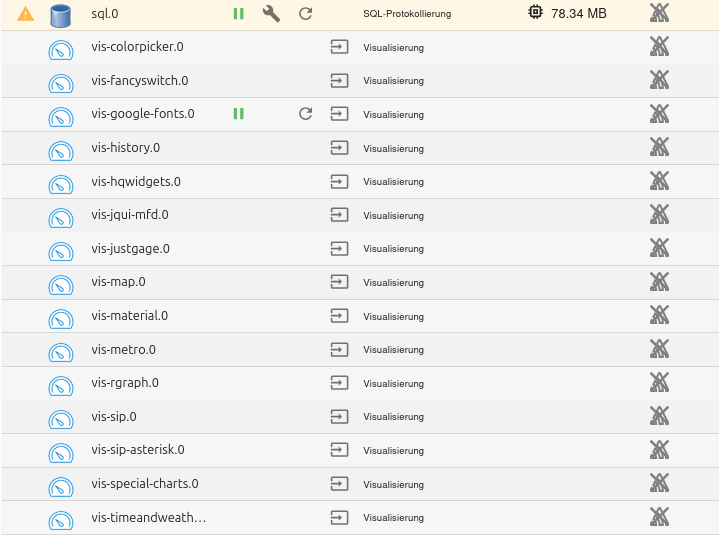Open sql.0 settings wrench icon
Viewport: 719px width, 535px height.
(x=271, y=14)
